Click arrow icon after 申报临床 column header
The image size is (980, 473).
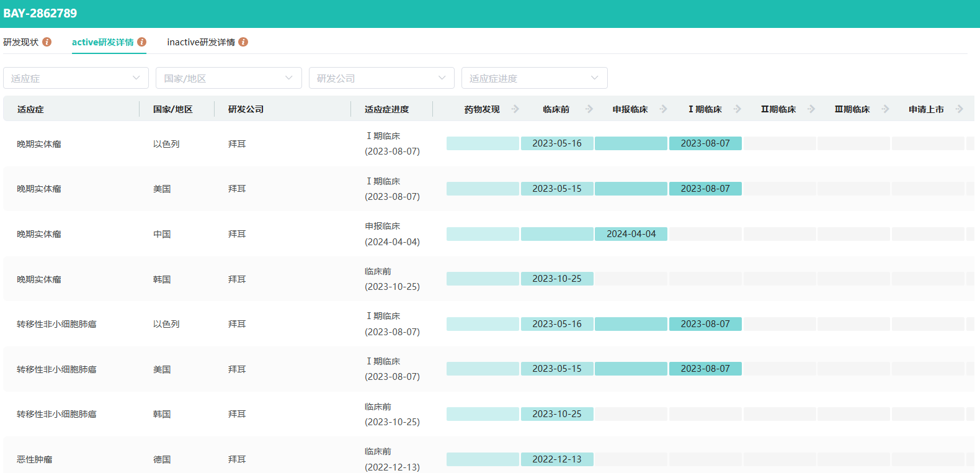click(663, 109)
